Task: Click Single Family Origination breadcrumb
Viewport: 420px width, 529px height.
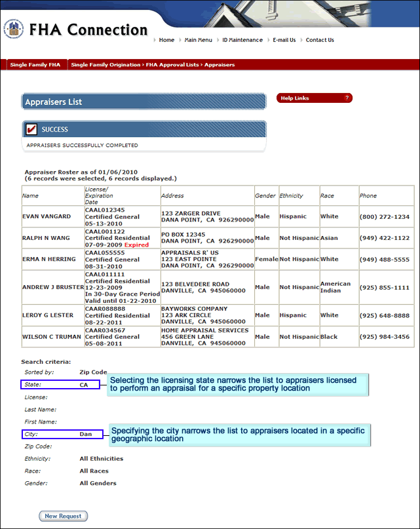Action: coord(105,65)
